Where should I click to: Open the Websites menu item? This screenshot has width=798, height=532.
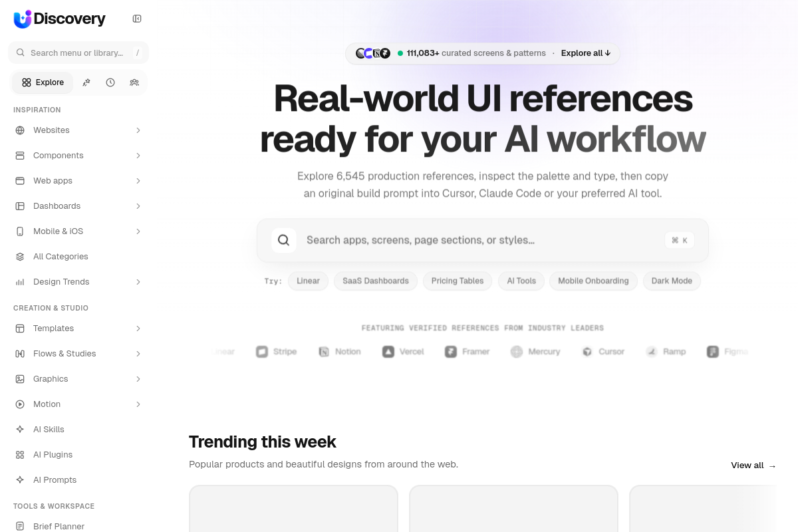(78, 130)
